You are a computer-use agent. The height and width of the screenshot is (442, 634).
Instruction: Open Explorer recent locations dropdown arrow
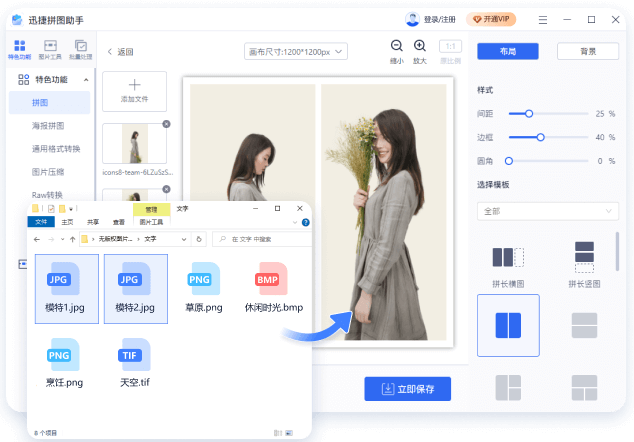coord(62,239)
